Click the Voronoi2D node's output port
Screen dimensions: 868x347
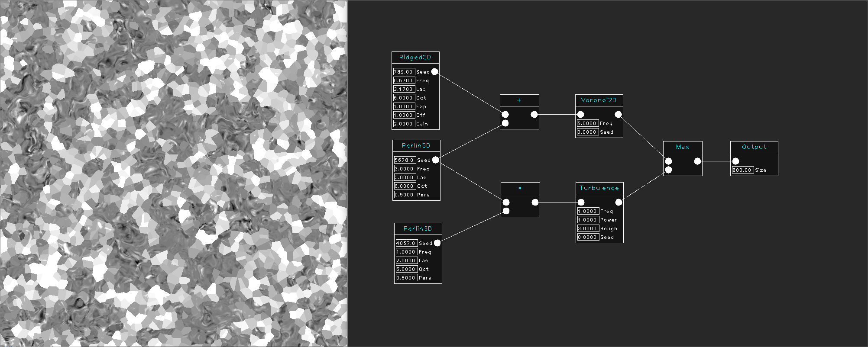point(618,114)
